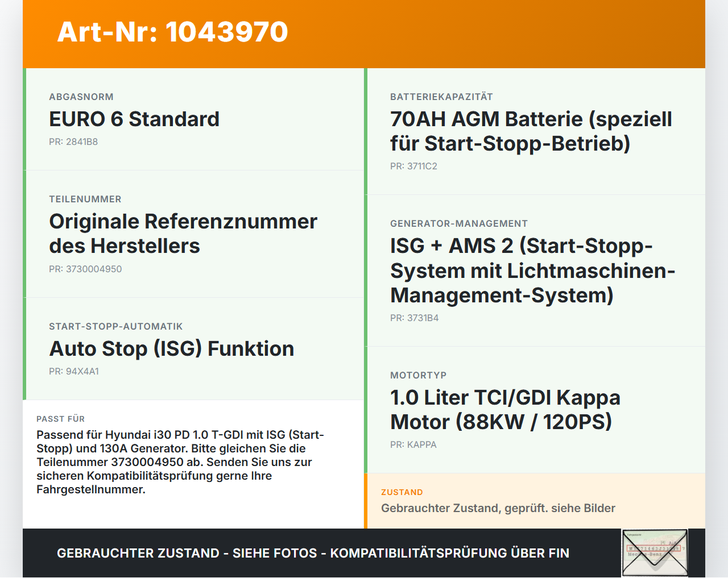Viewport: 728px width, 578px height.
Task: Select the ZUSTAND label
Action: click(402, 492)
